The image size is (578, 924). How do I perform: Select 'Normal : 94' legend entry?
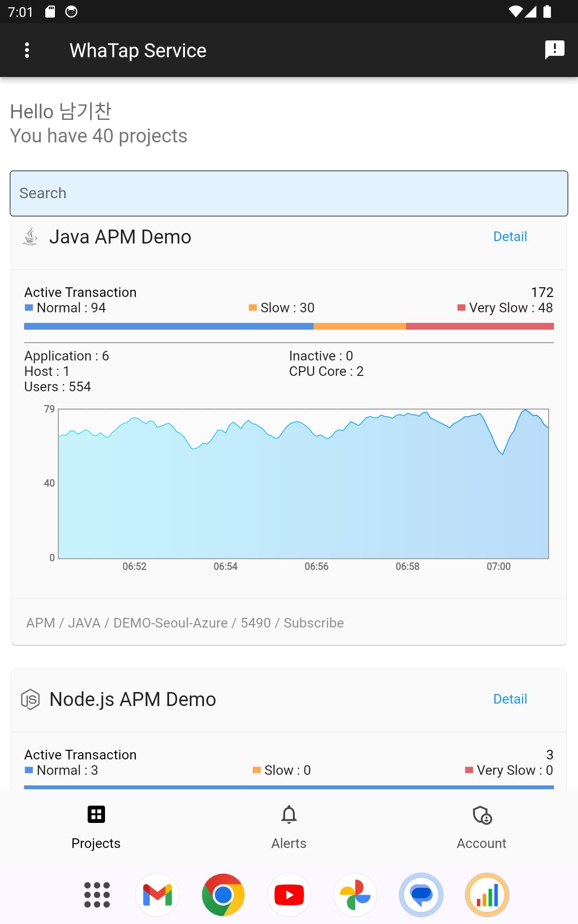click(65, 308)
